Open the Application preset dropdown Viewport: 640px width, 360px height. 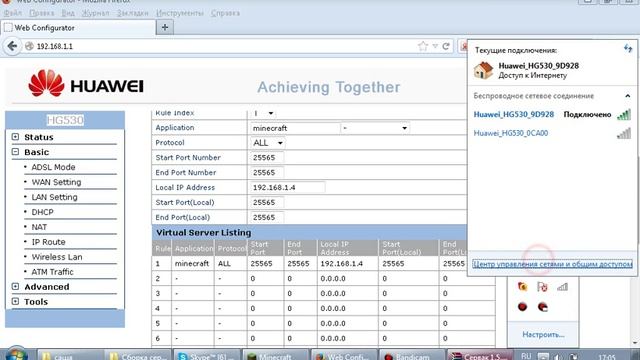point(375,128)
